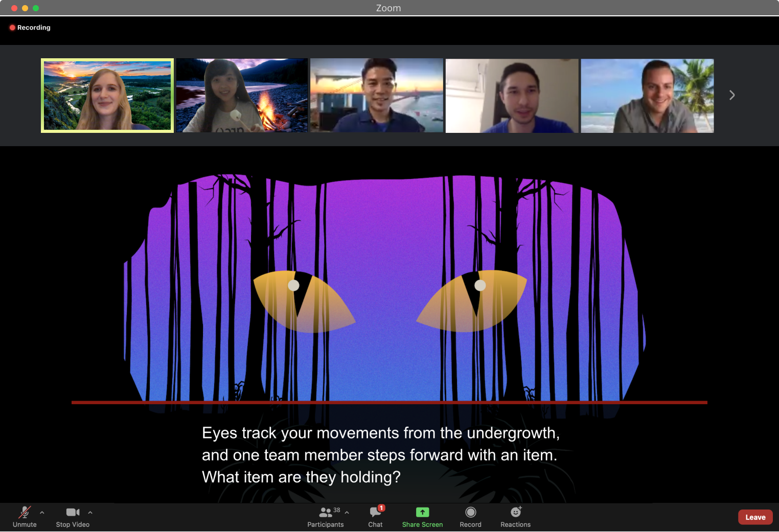Open the Reactions emoji picker
779x532 pixels.
point(515,517)
